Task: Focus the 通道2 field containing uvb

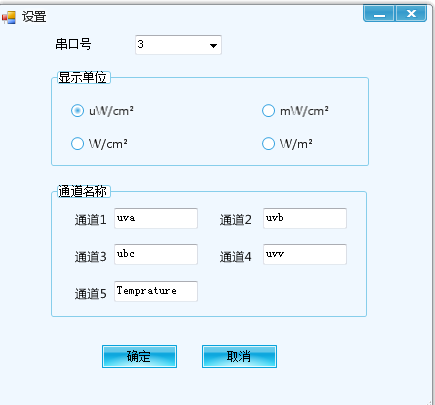Action: click(305, 218)
